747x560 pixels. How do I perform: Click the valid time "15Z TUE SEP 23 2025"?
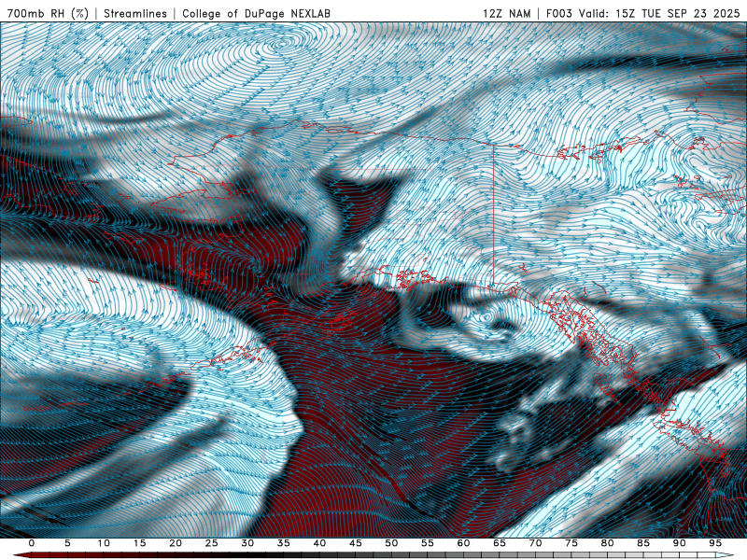tap(678, 13)
